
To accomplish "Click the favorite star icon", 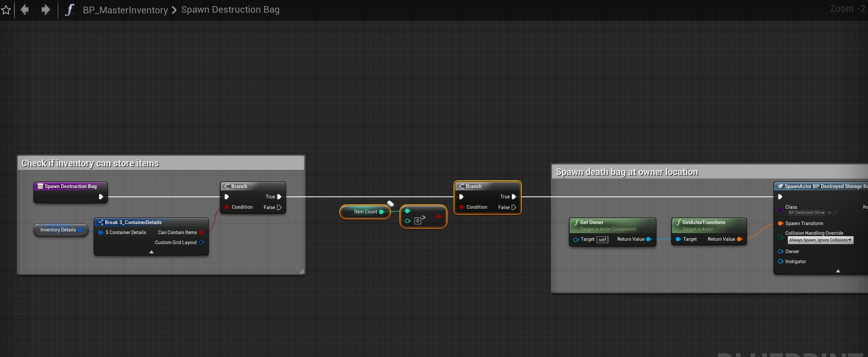I will point(6,10).
